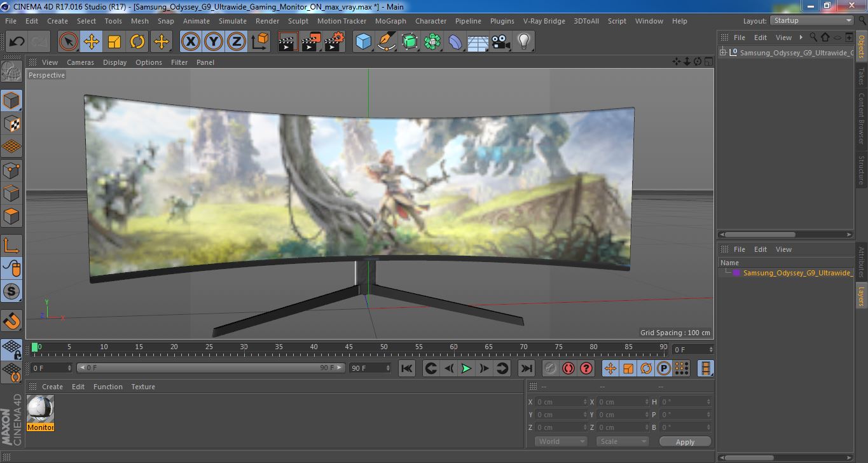
Task: Select Samsung_Odyssey layer in Layers panel
Action: 797,273
